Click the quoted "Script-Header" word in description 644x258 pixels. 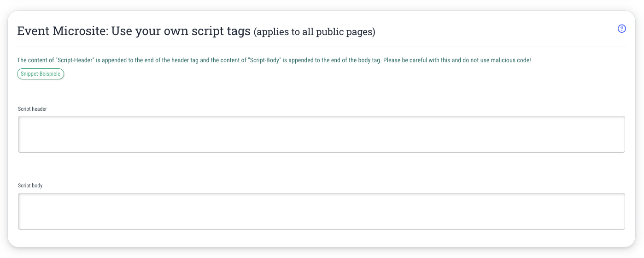click(x=75, y=60)
